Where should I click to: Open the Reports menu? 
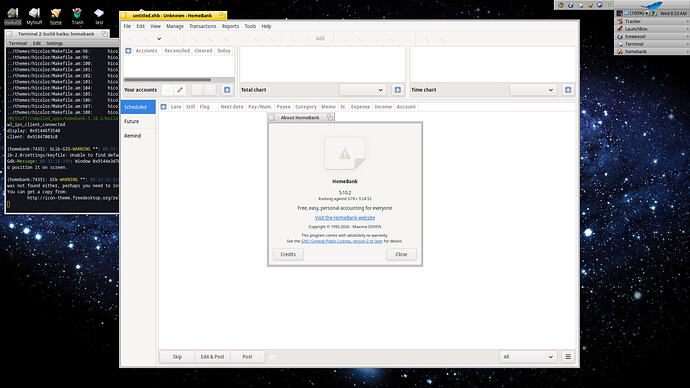point(230,26)
